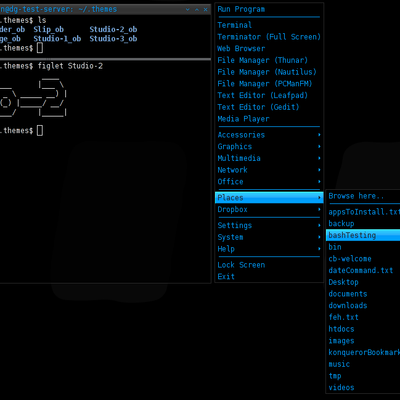Expand the Dropbox submenu
Viewport: 400px width, 400px height.
point(269,209)
